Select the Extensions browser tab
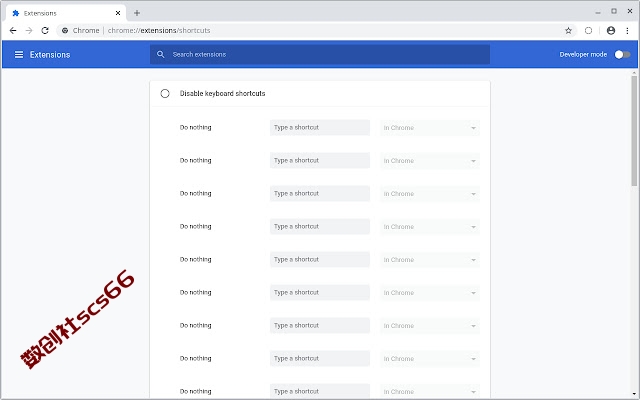The image size is (640, 400). (x=66, y=13)
